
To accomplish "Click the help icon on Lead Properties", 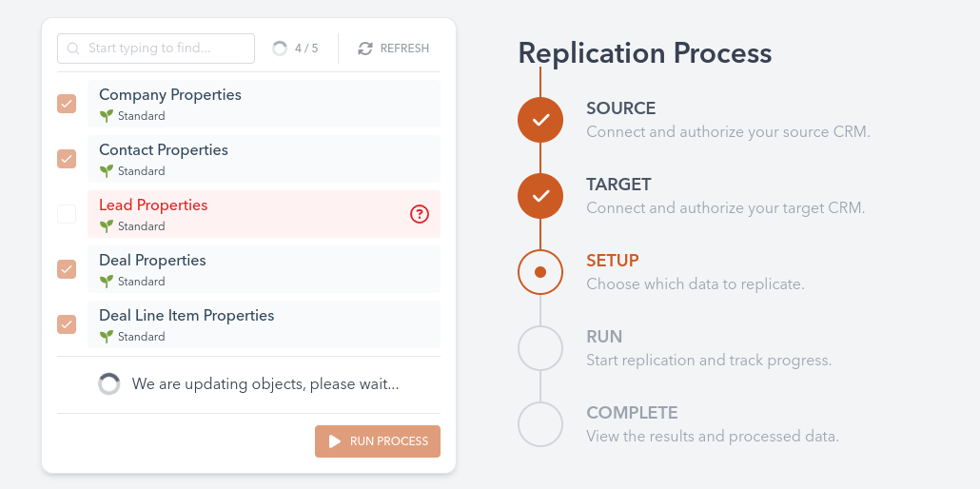I will (x=420, y=215).
